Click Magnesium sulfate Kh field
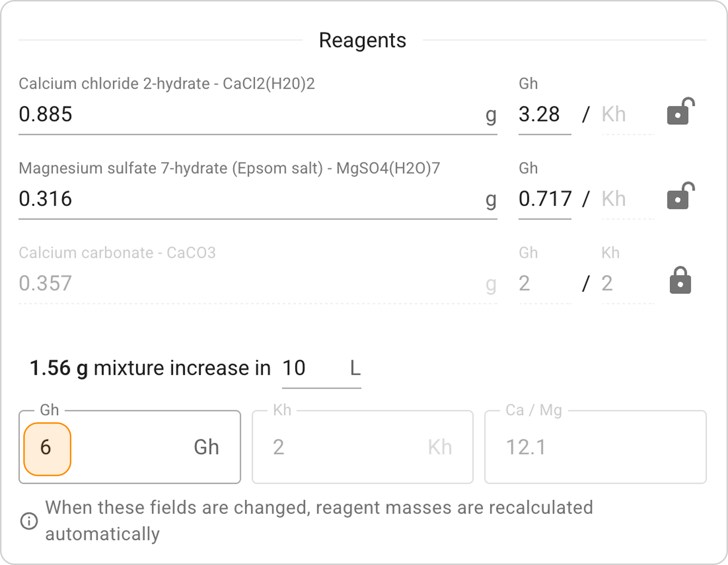The height and width of the screenshot is (565, 728). click(x=627, y=199)
